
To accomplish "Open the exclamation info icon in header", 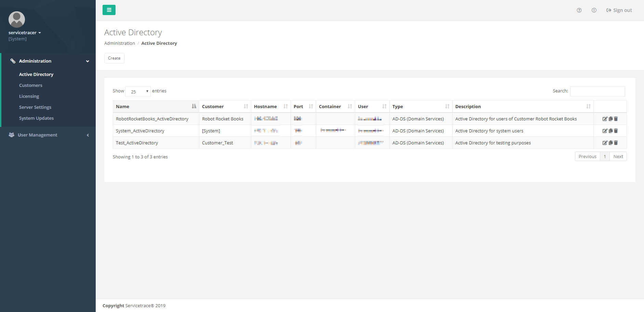I will (x=594, y=10).
